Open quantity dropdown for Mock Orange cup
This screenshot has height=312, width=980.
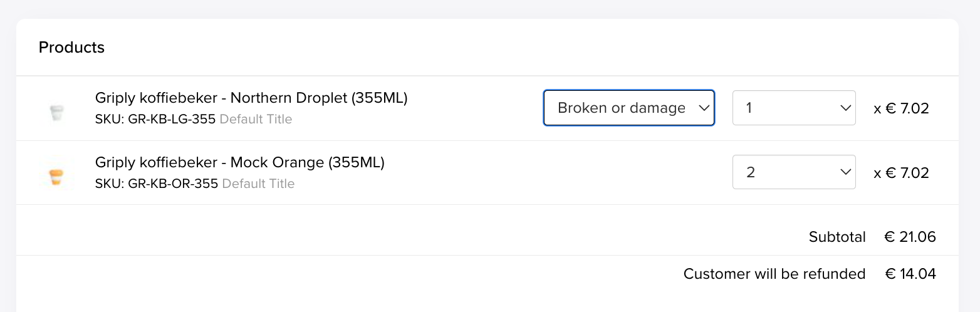point(794,172)
